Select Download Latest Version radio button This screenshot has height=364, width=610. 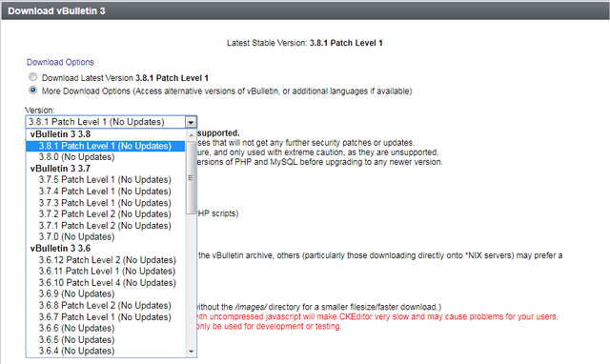point(33,77)
